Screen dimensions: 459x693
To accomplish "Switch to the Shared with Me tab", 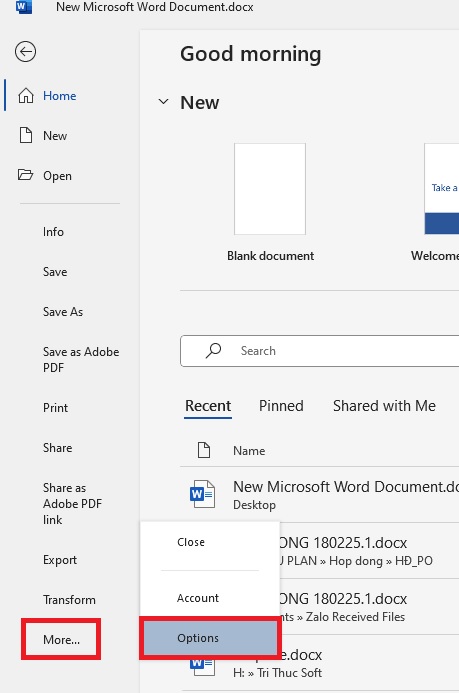I will click(x=384, y=406).
